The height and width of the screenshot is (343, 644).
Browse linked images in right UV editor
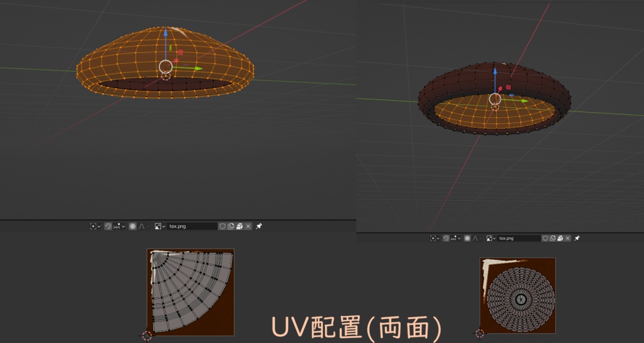[491, 239]
